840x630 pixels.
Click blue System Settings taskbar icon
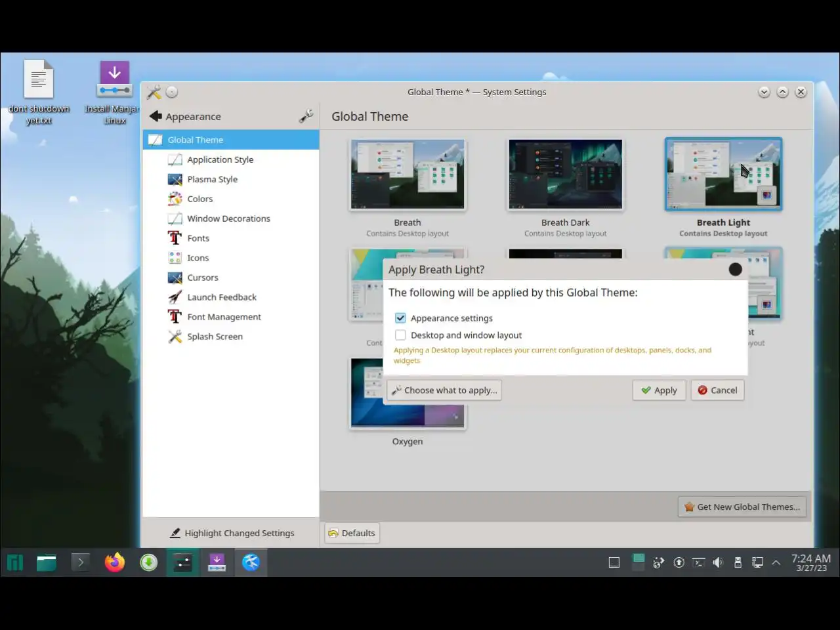(251, 562)
